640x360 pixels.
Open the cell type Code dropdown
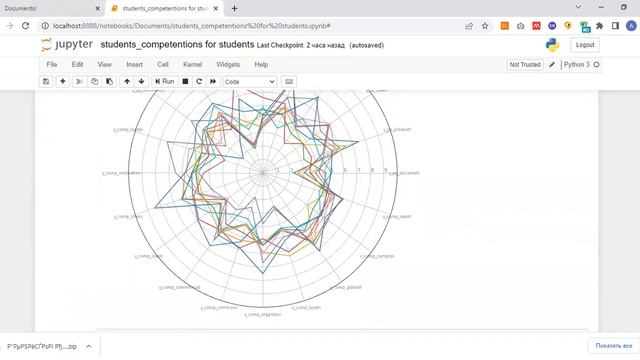tap(249, 82)
